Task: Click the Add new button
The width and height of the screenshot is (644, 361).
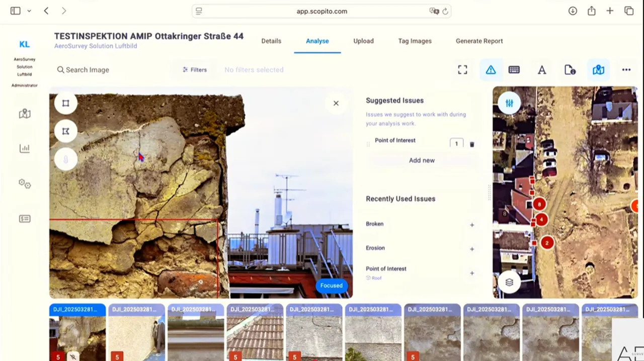Action: click(422, 160)
